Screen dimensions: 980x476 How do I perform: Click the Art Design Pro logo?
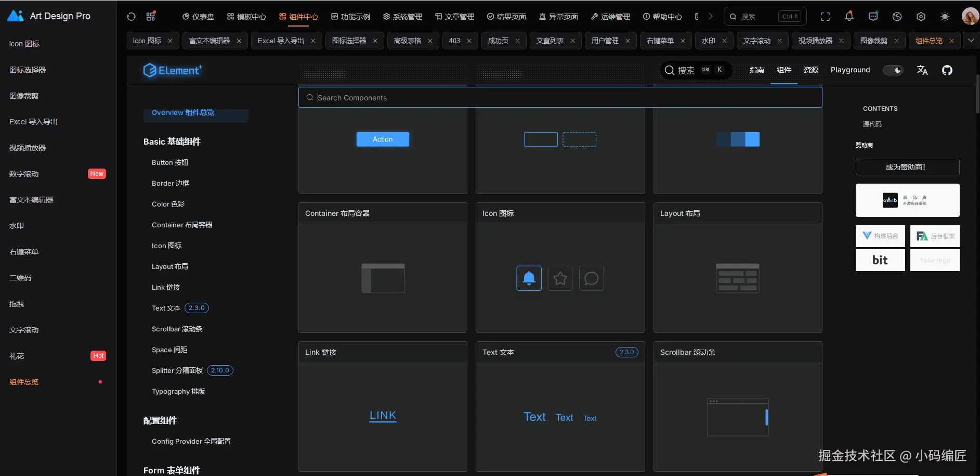49,16
